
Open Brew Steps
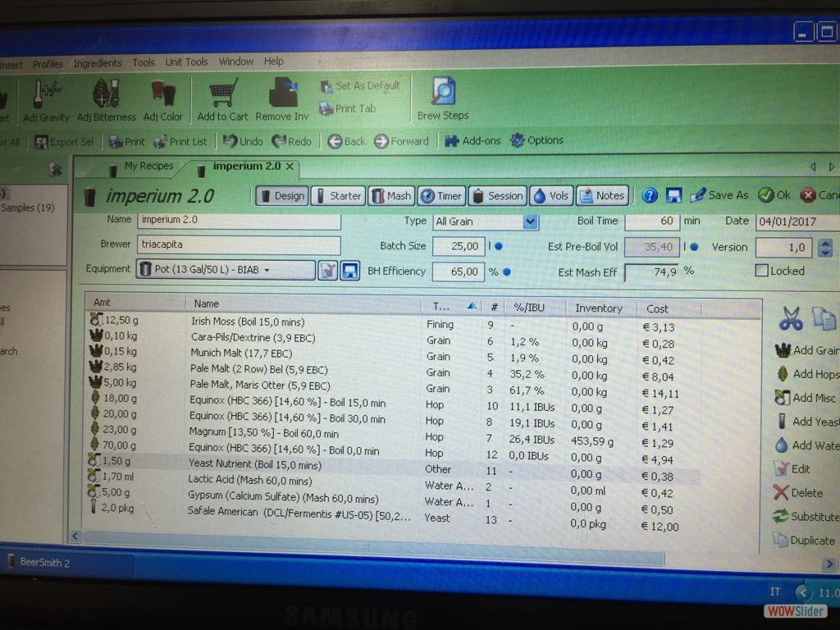coord(442,98)
